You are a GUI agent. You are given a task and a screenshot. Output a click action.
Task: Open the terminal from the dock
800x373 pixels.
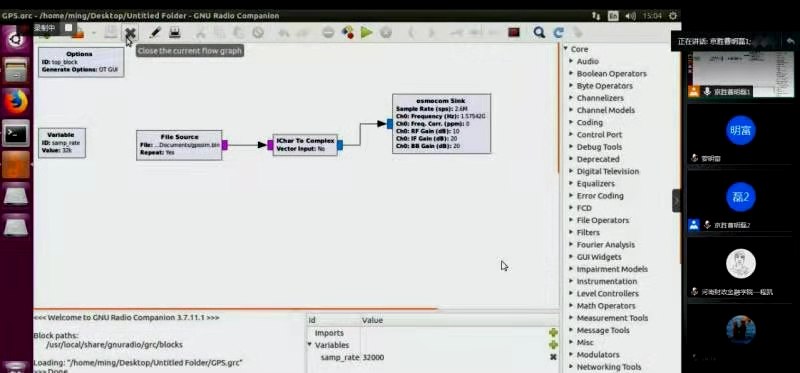16,133
